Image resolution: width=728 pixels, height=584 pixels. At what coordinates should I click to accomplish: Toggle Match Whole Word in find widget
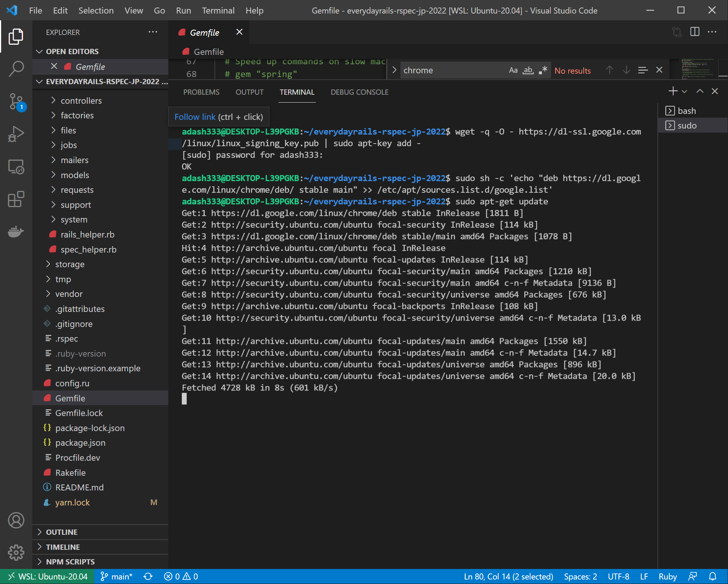tap(528, 70)
